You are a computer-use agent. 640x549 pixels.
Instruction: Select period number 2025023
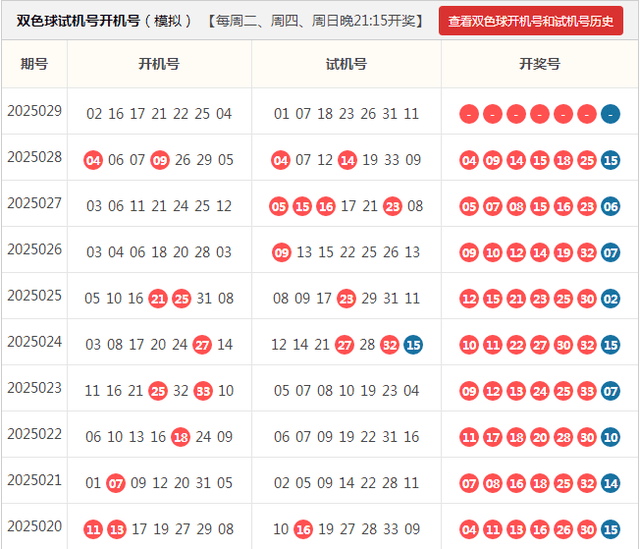(x=35, y=388)
